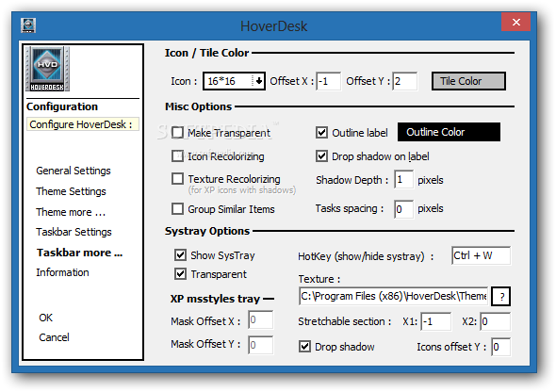The height and width of the screenshot is (392, 556).
Task: Enable the Icon Recolorizing checkbox
Action: click(x=178, y=155)
